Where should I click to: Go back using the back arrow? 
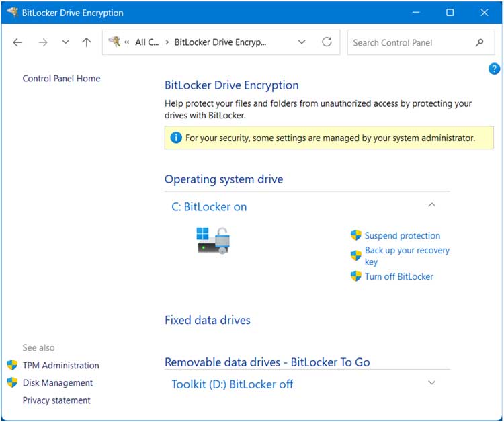click(x=17, y=42)
